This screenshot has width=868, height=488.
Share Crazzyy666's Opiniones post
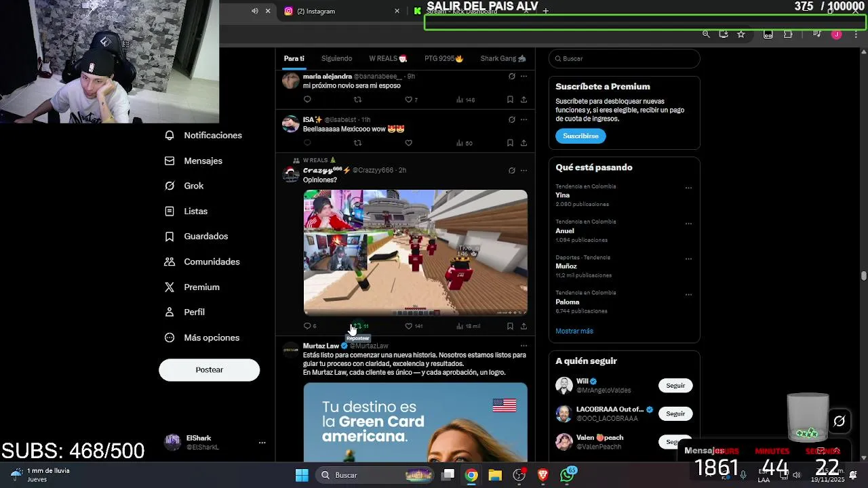524,326
